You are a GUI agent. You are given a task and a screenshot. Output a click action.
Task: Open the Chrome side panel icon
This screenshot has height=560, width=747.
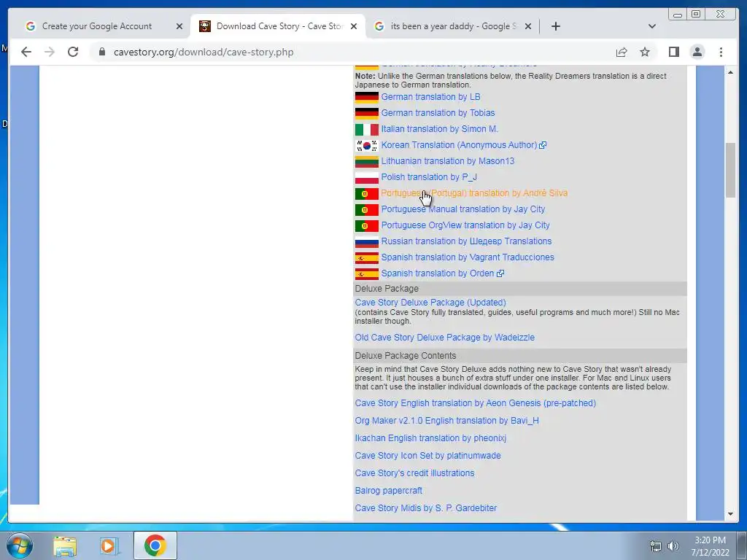coord(673,52)
